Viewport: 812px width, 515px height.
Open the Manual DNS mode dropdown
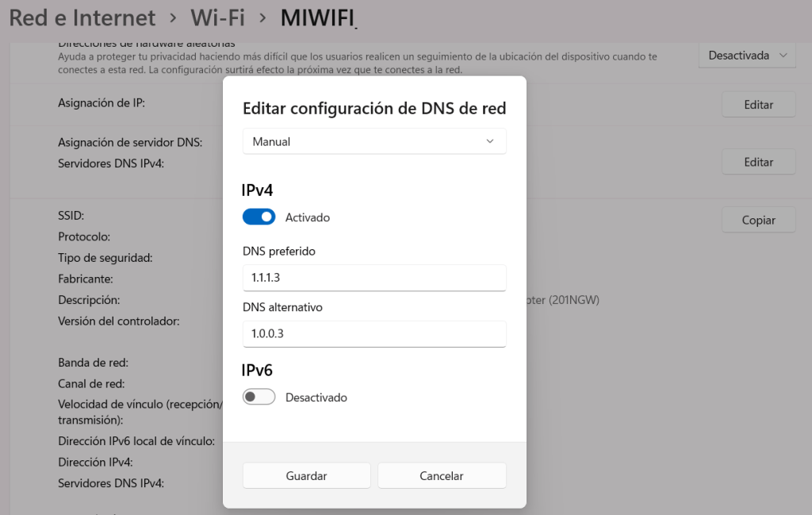tap(373, 142)
